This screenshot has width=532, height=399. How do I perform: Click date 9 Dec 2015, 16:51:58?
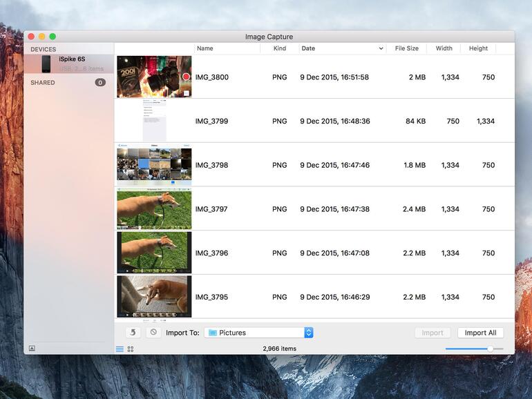(x=334, y=77)
